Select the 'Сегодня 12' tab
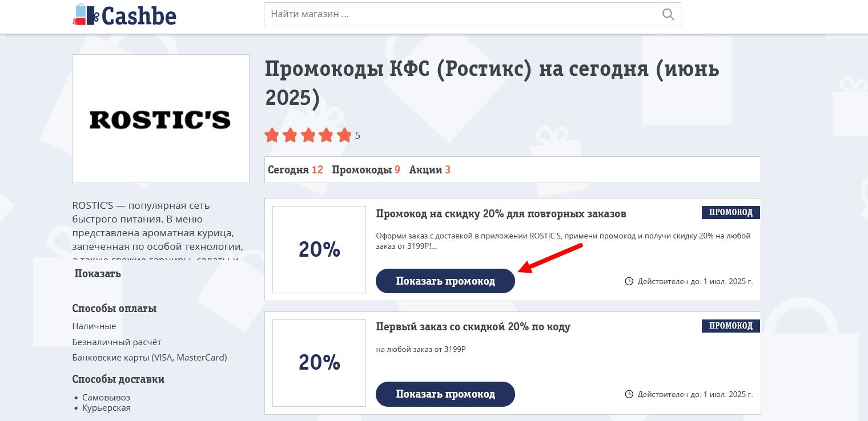The image size is (868, 421). pyautogui.click(x=295, y=169)
